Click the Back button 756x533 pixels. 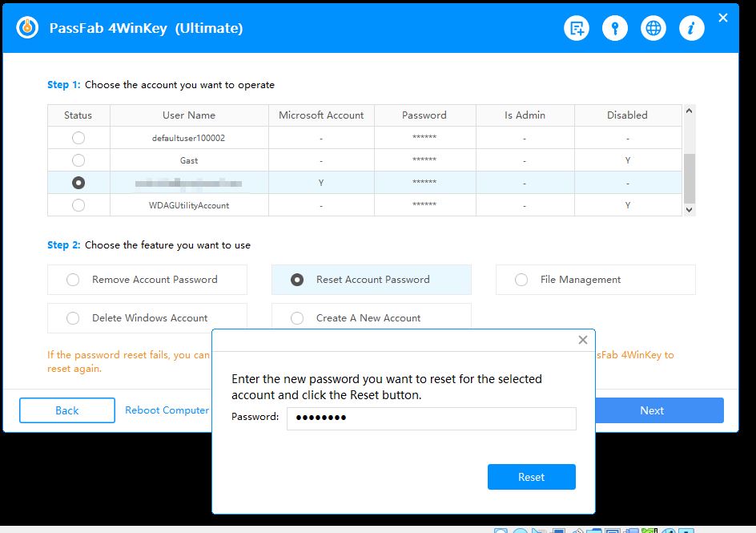(x=67, y=410)
